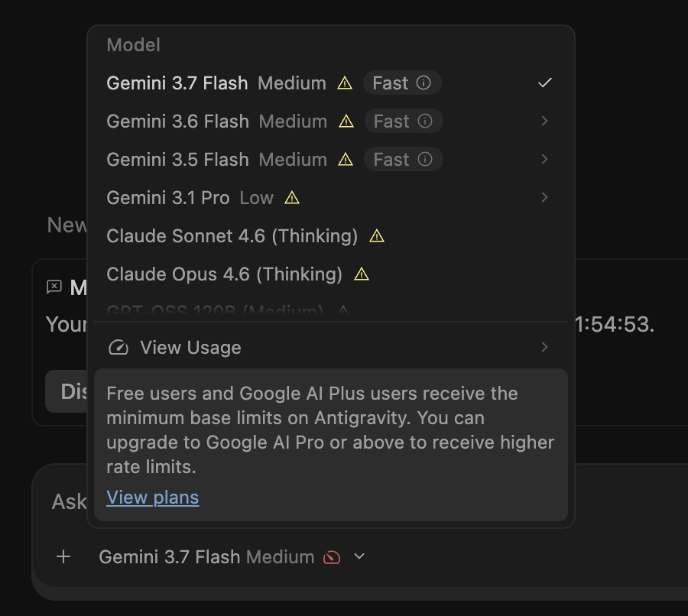Open the View plans link
The width and height of the screenshot is (688, 616).
[x=153, y=498]
